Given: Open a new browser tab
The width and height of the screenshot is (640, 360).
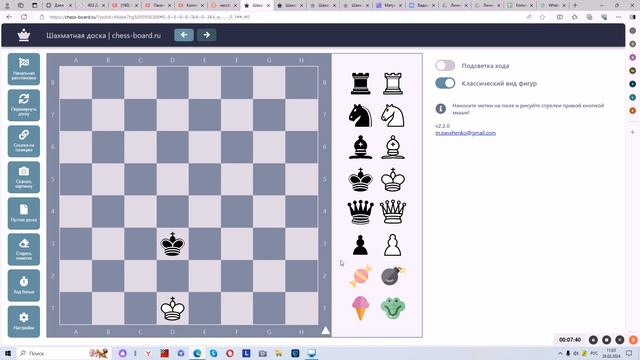Looking at the screenshot, I should point(575,5).
